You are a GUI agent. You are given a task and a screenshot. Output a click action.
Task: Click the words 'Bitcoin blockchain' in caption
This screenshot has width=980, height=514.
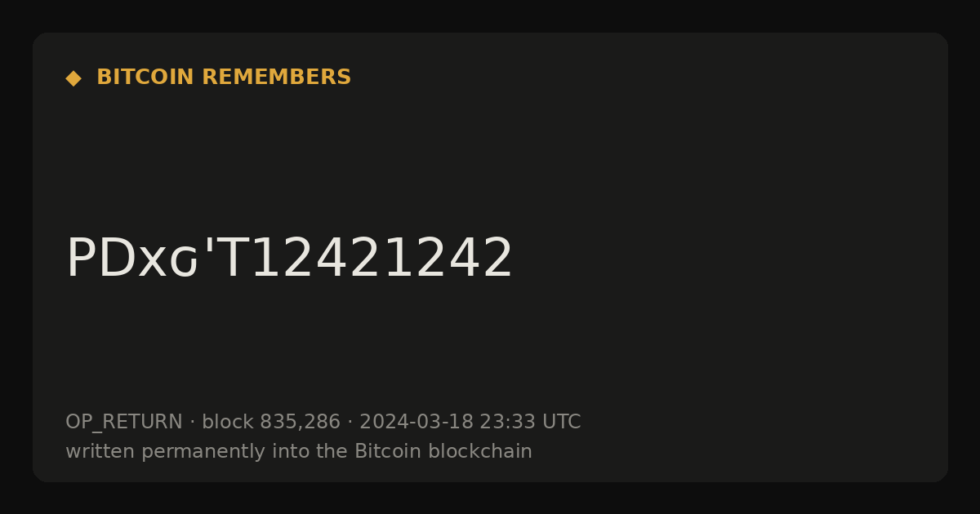443,451
